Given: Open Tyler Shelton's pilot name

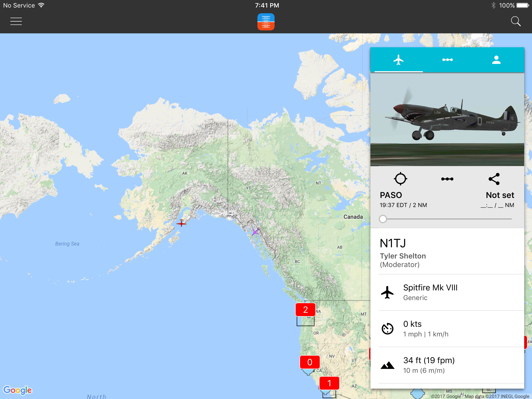Looking at the screenshot, I should point(403,256).
